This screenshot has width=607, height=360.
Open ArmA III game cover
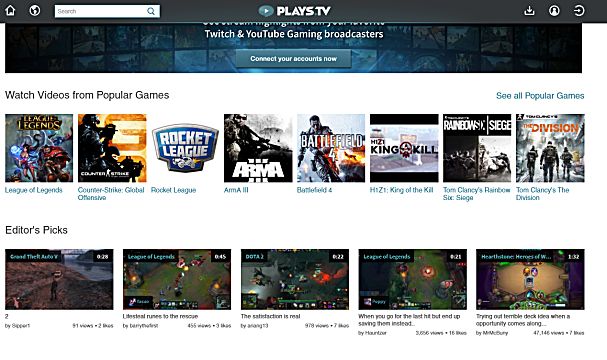(258, 148)
